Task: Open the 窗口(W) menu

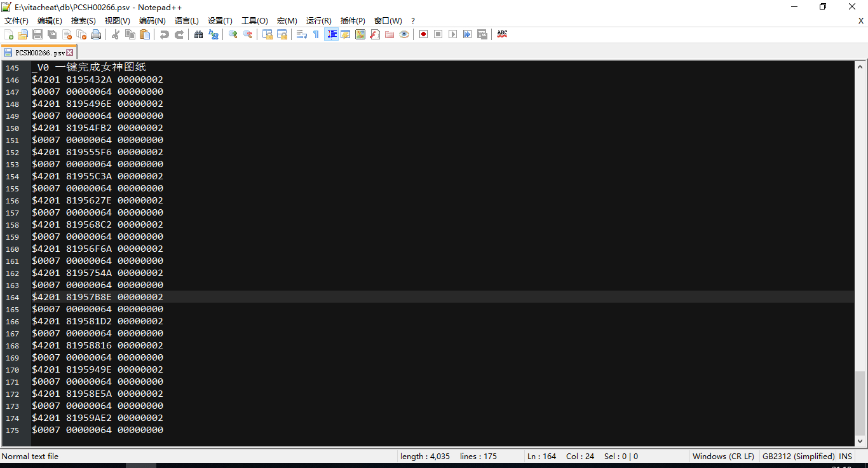Action: 388,21
